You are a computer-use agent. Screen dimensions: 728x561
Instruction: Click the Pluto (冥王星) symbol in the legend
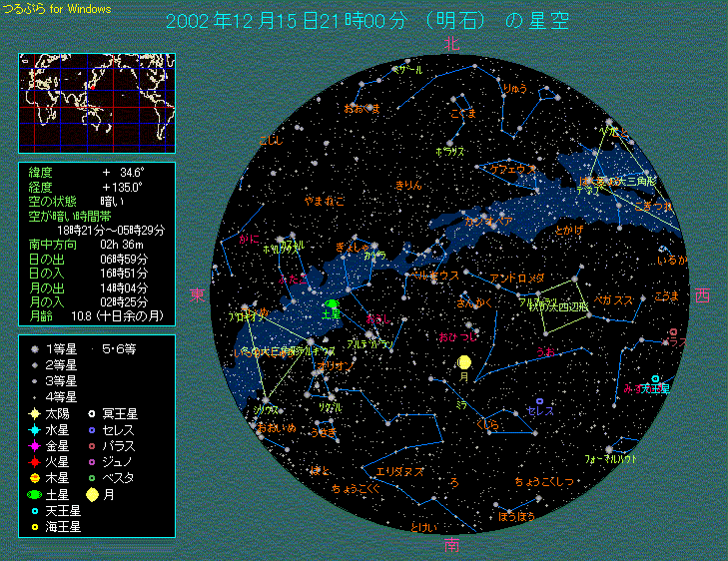tap(92, 413)
